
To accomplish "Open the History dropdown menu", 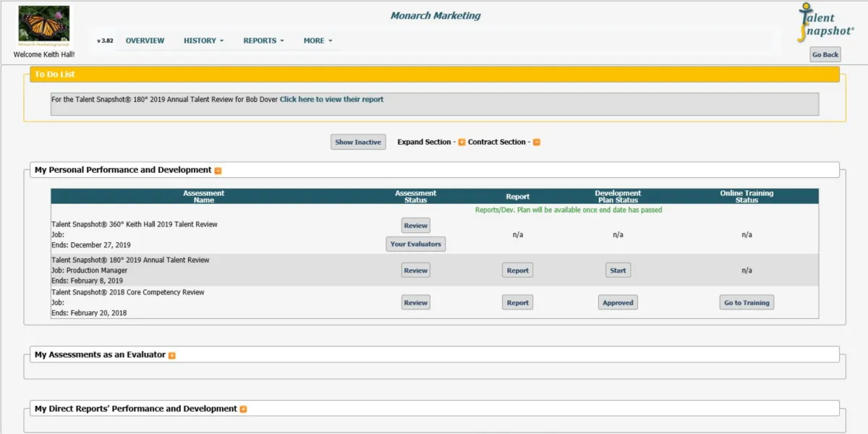I will (203, 41).
